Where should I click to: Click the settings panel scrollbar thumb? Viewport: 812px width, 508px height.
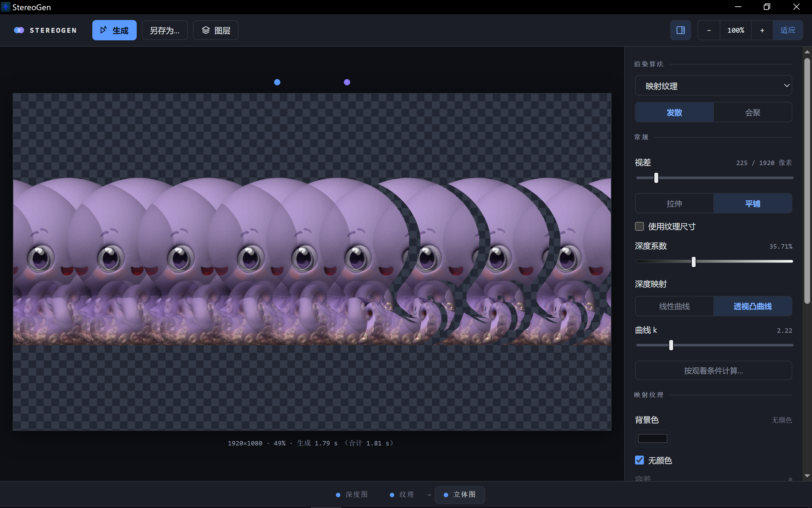[807, 181]
